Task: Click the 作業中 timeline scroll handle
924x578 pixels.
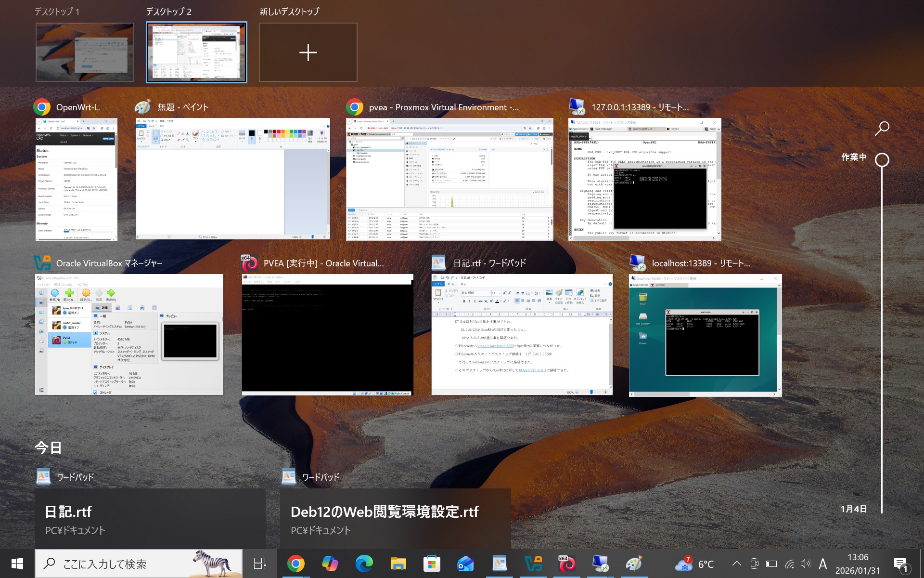Action: click(882, 160)
